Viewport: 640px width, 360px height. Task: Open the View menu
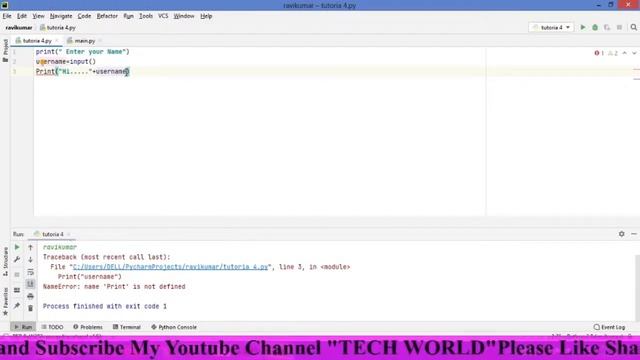click(x=38, y=16)
